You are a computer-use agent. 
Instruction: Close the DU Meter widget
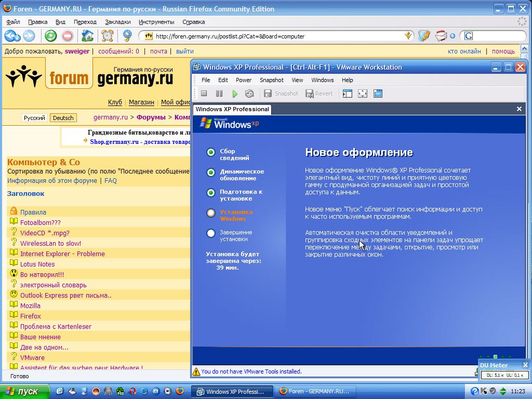coord(525,365)
